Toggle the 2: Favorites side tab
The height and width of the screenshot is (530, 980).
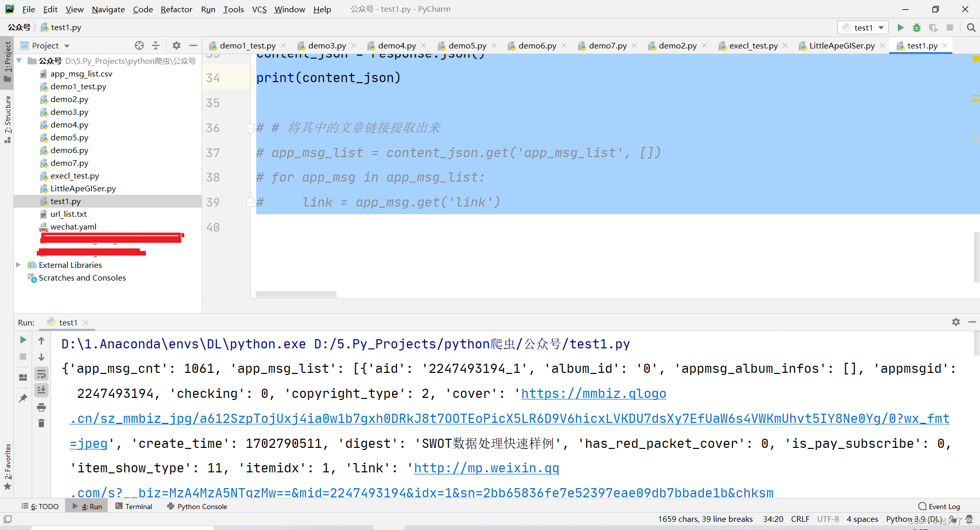pos(7,467)
